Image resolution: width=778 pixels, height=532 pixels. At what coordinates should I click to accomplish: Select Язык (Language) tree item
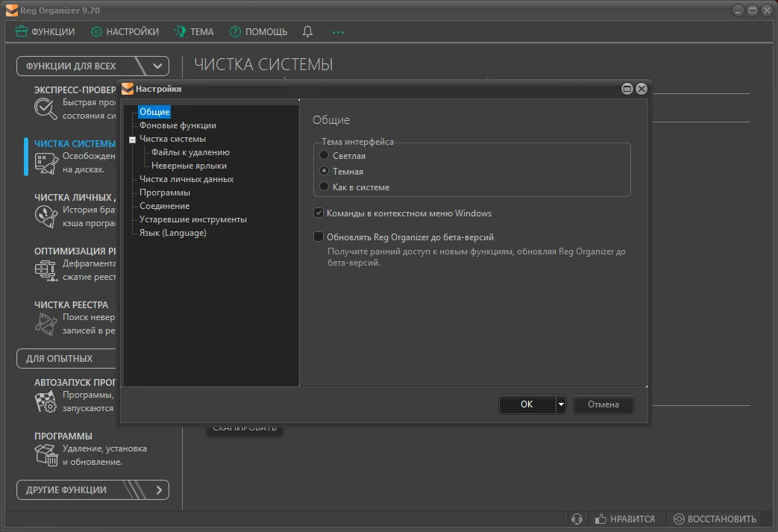coord(172,232)
